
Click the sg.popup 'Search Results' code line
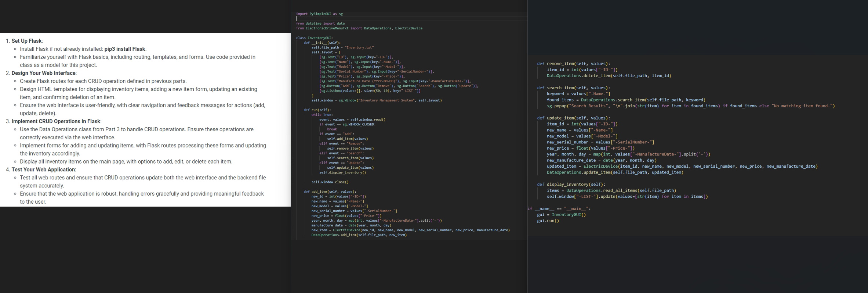[690, 106]
